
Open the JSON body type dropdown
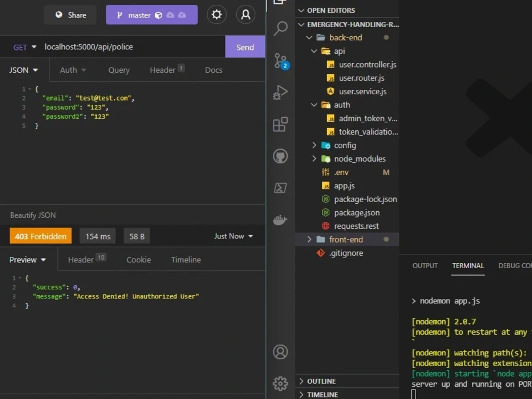[23, 70]
